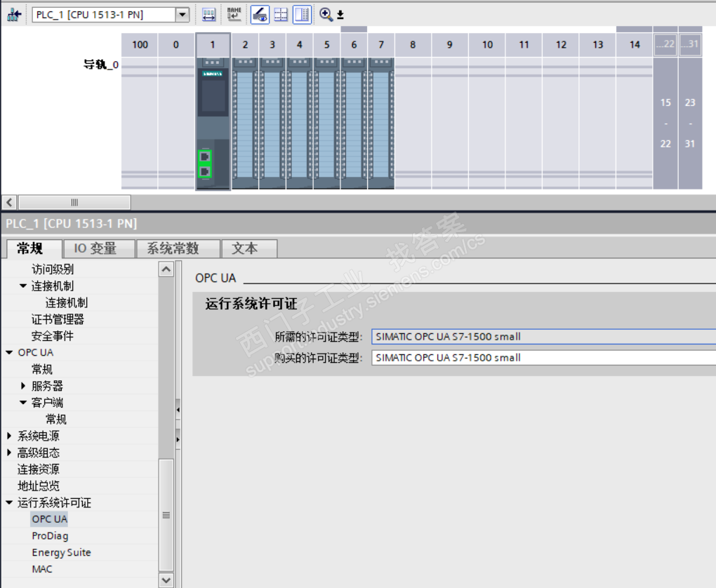The image size is (716, 588).
Task: Collapse the OPC UA tree node
Action: [9, 352]
